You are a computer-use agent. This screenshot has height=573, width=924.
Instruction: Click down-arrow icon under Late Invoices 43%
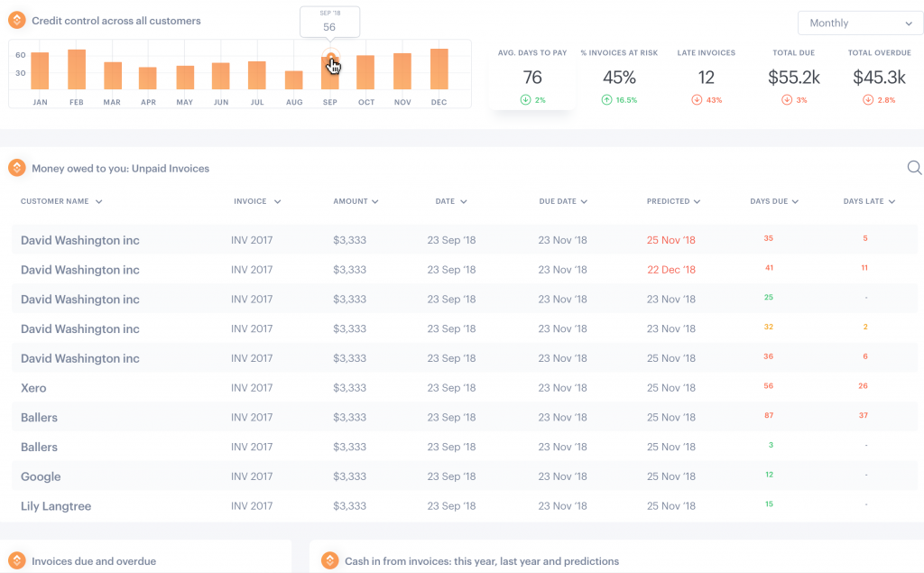[697, 99]
